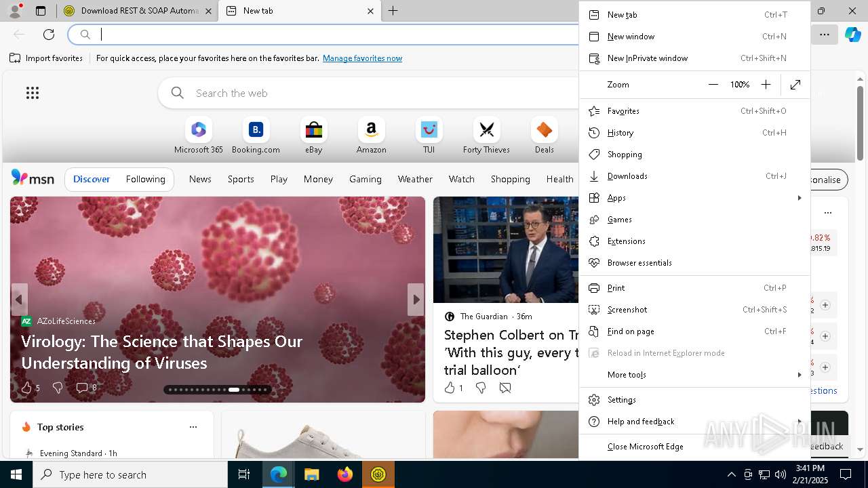Viewport: 868px width, 488px height.
Task: Dislike the Stephen Colbert article
Action: (481, 388)
